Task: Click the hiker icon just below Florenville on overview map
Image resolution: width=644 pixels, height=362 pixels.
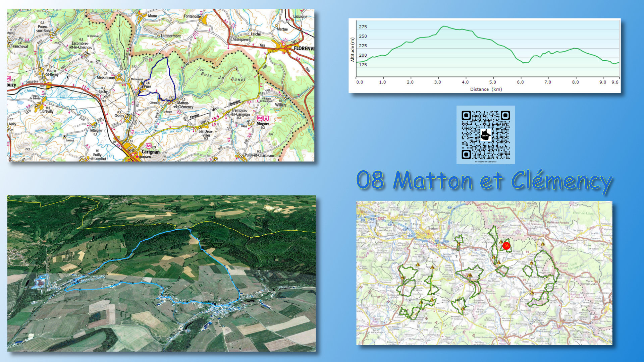Action: pyautogui.click(x=543, y=244)
